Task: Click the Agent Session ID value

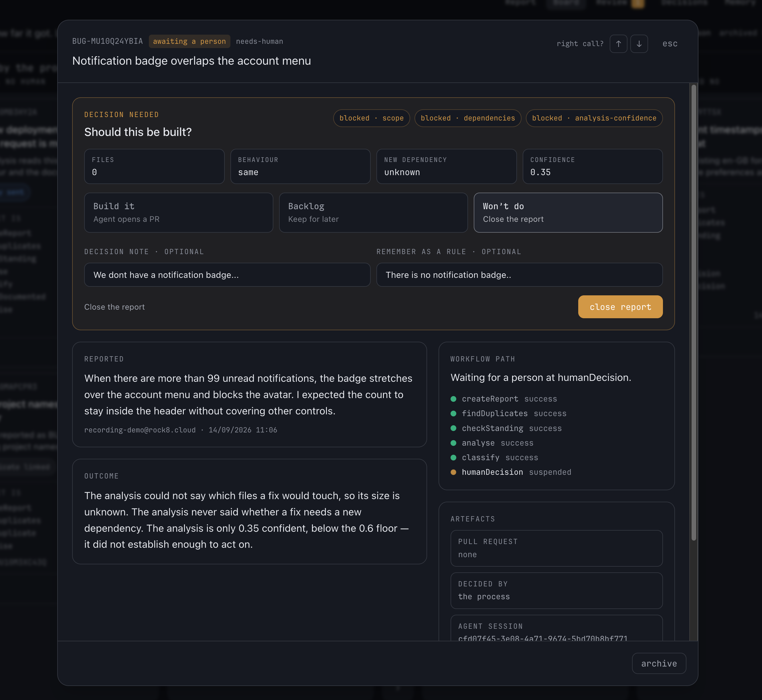Action: 543,638
